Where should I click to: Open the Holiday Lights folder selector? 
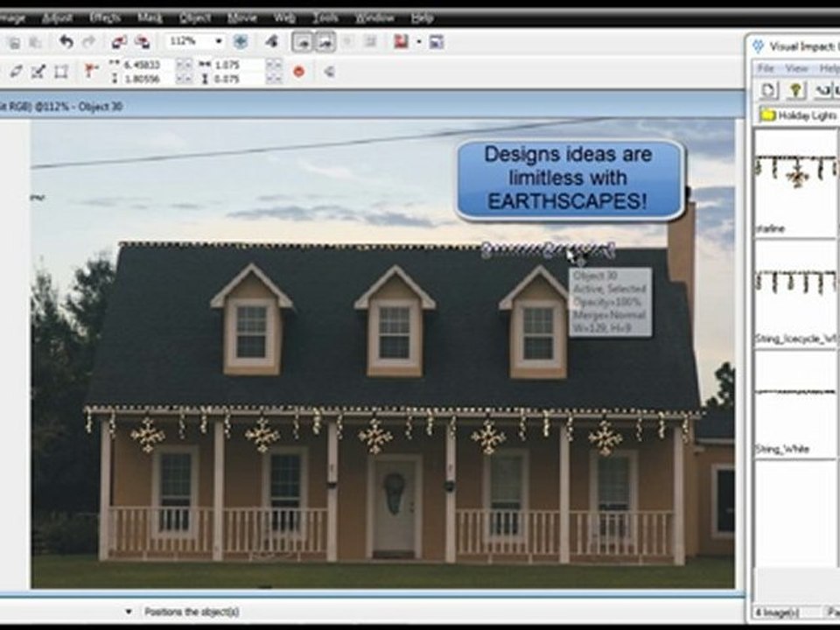(x=799, y=115)
